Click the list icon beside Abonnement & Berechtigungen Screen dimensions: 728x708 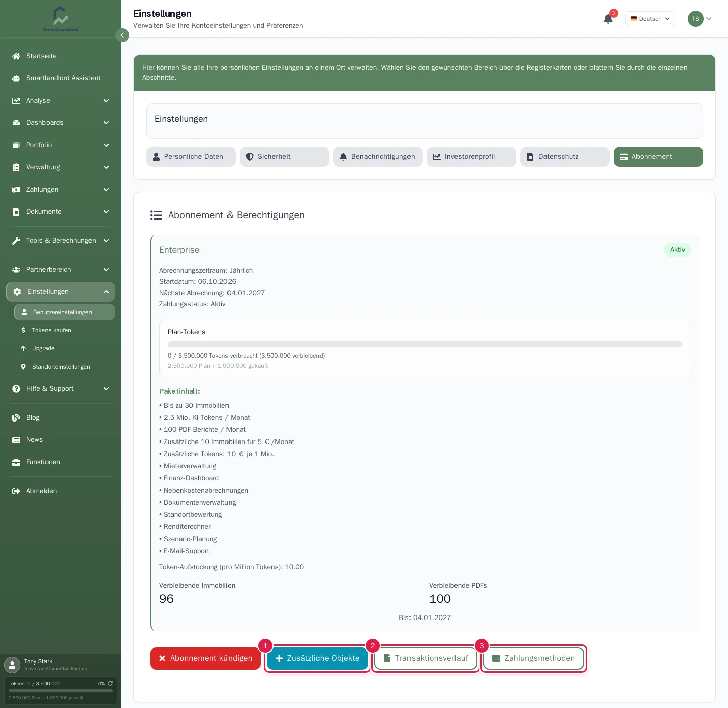click(x=156, y=215)
